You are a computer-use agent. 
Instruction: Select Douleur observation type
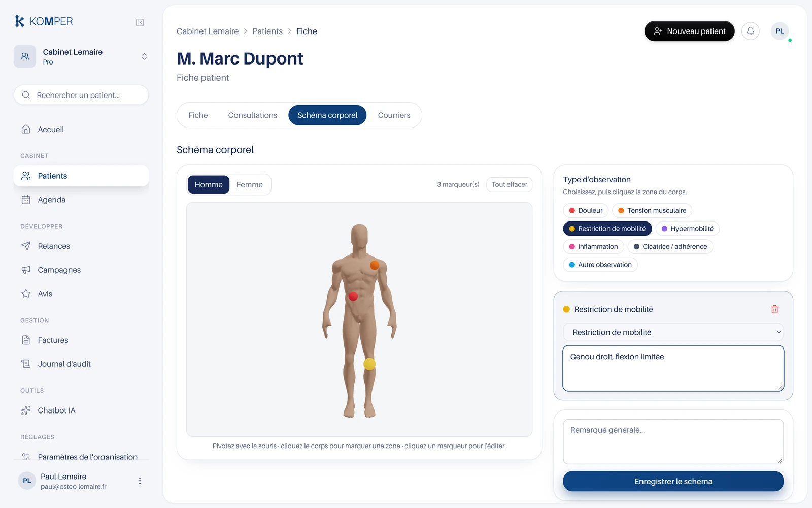point(586,210)
